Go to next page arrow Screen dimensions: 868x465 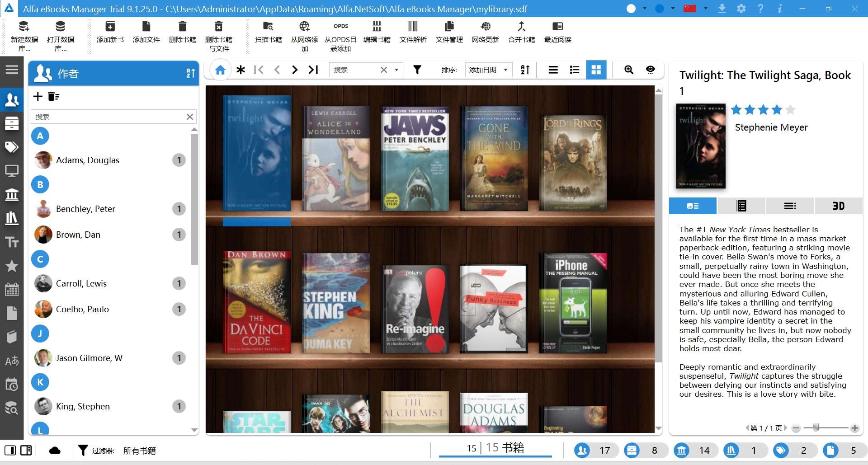point(295,70)
